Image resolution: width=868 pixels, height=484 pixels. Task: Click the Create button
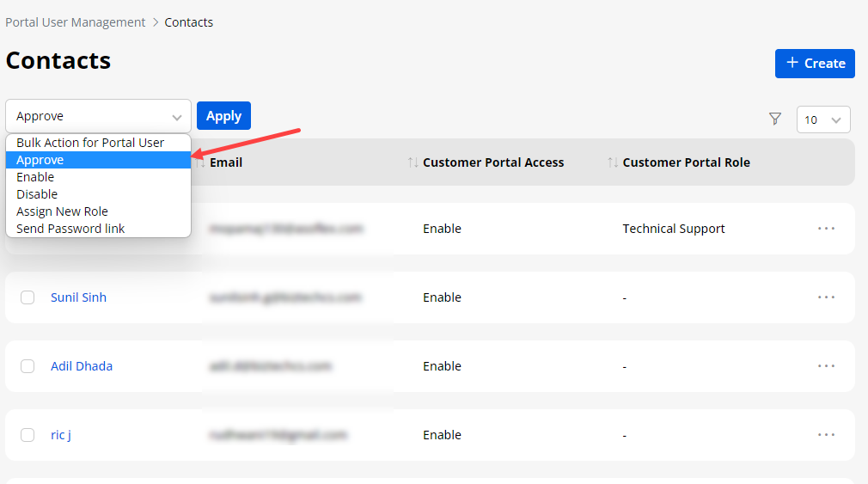click(814, 64)
